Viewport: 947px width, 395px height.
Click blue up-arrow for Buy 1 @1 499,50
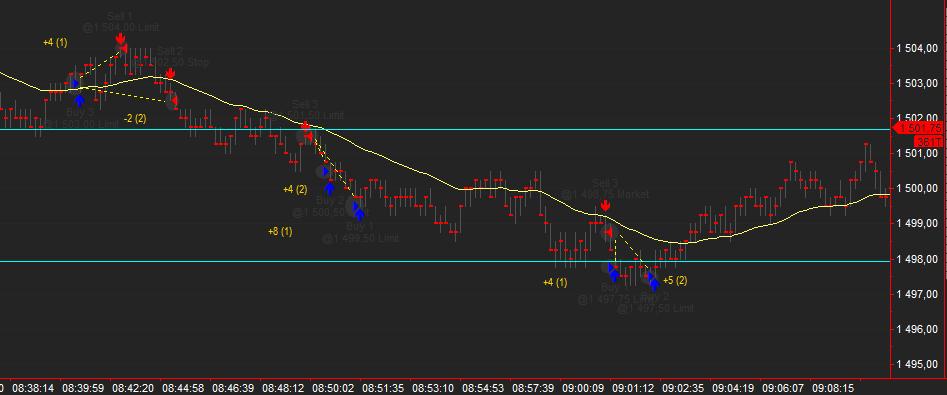coord(359,213)
